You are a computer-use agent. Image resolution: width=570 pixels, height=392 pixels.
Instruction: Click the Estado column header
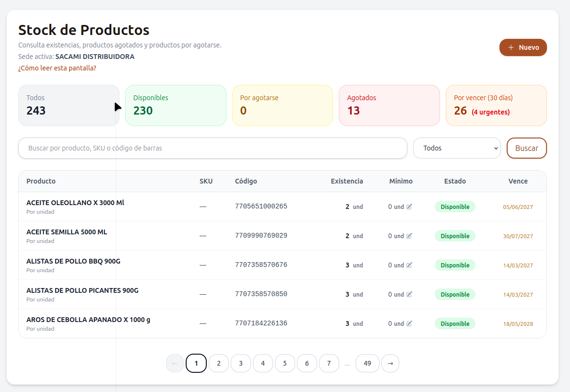455,181
